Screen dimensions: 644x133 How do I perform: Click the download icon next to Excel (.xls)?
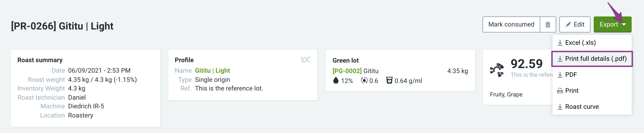[x=560, y=43]
